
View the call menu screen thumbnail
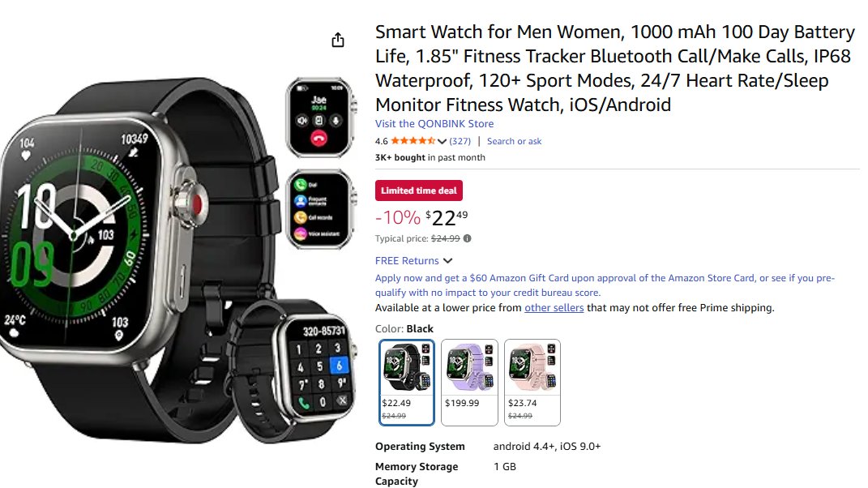tap(320, 209)
